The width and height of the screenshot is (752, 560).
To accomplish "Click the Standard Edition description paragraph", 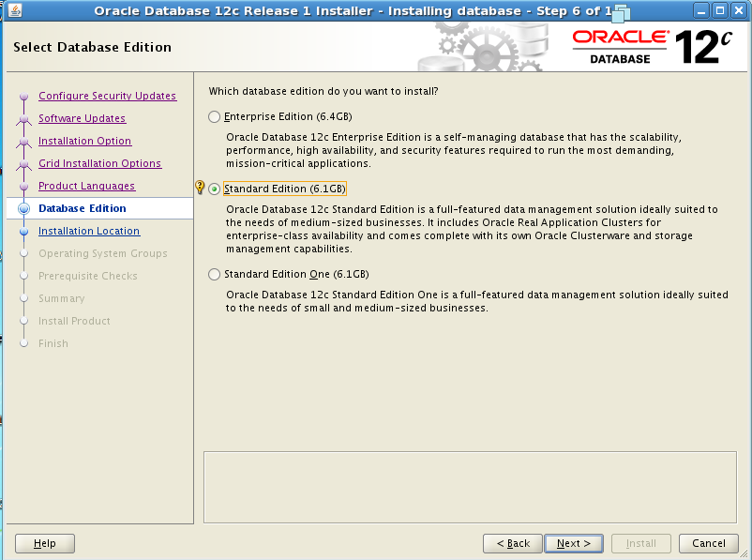I will pyautogui.click(x=472, y=229).
